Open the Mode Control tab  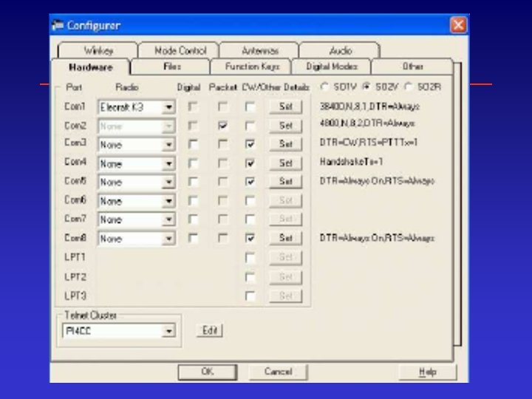point(180,50)
